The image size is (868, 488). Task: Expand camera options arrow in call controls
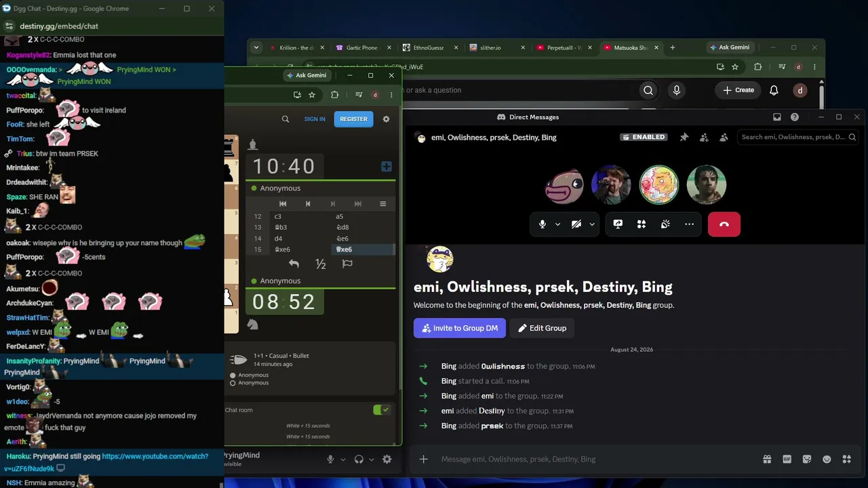pyautogui.click(x=592, y=224)
